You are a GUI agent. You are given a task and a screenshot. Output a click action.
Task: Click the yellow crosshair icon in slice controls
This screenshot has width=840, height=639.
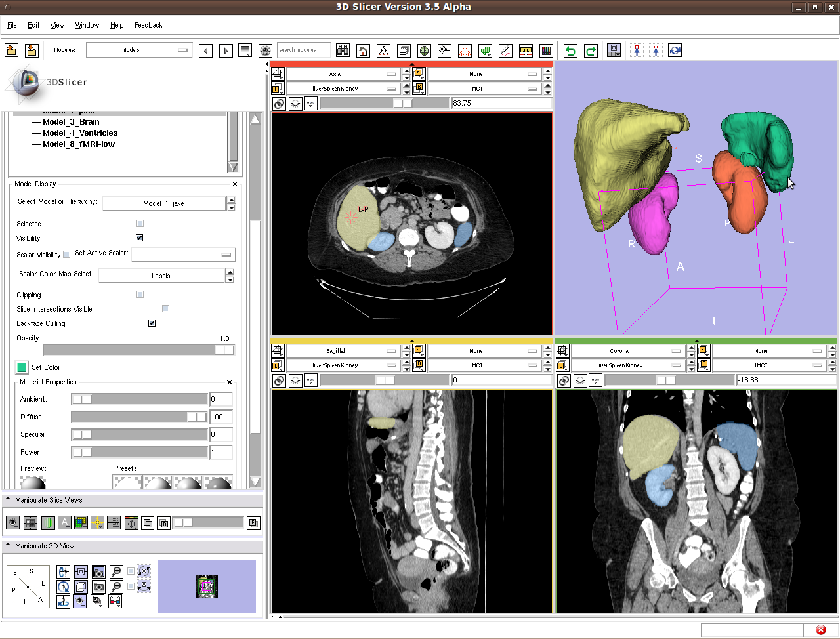(97, 523)
